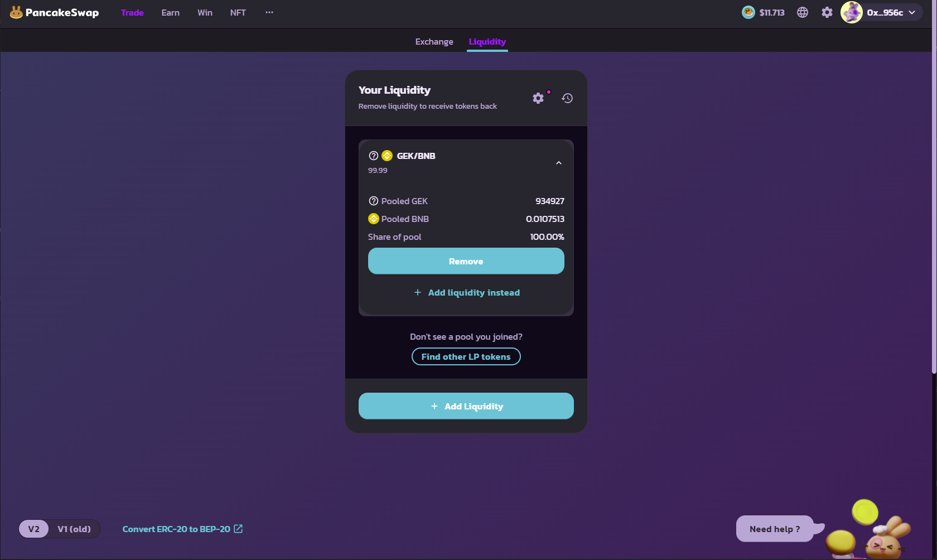This screenshot has height=560, width=937.
Task: Click BNB icon beside Pooled BNB
Action: pos(374,219)
